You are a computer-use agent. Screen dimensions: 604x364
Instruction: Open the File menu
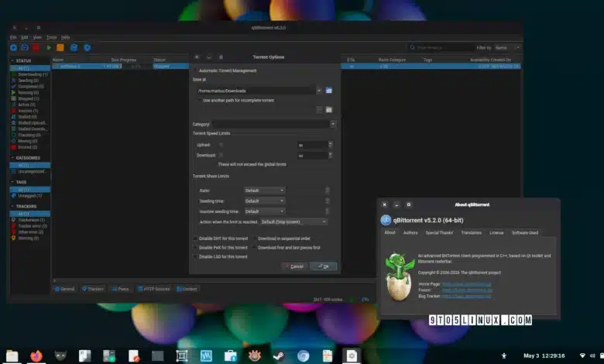[13, 37]
